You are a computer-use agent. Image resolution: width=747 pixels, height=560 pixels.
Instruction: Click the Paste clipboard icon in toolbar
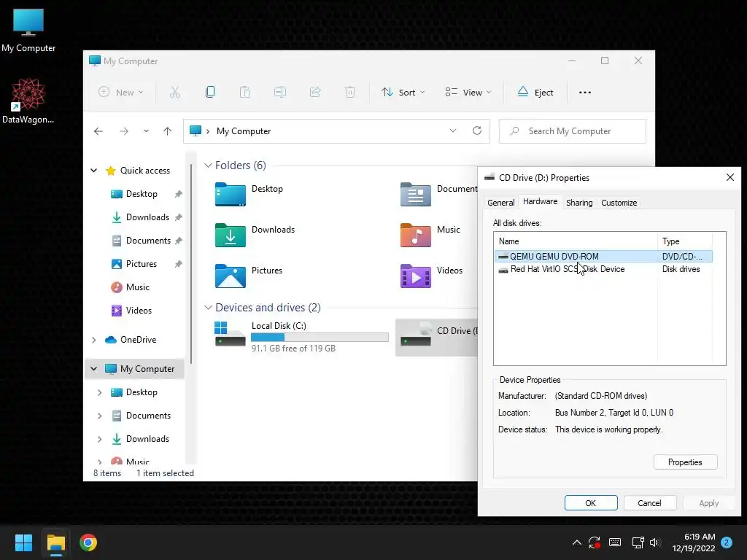[x=245, y=93]
